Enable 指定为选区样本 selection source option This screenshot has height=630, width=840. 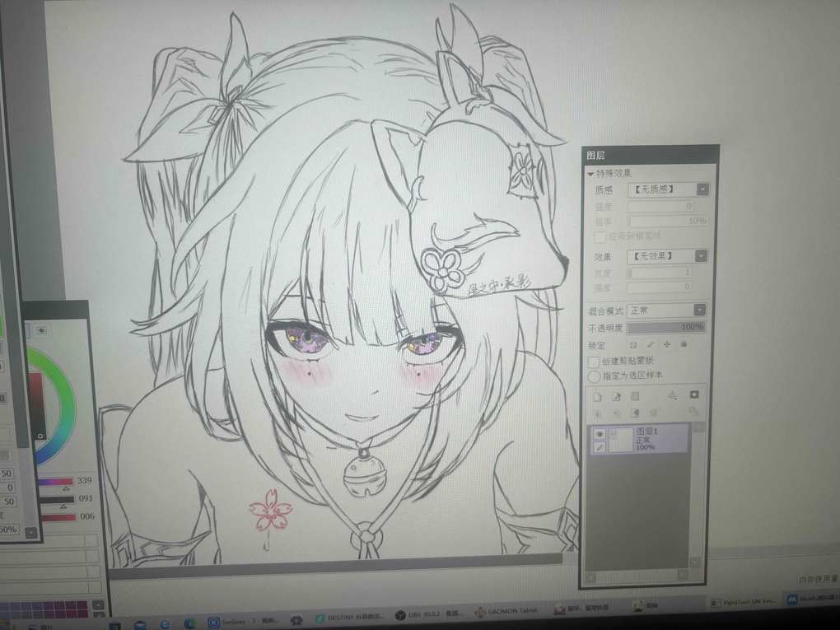594,376
